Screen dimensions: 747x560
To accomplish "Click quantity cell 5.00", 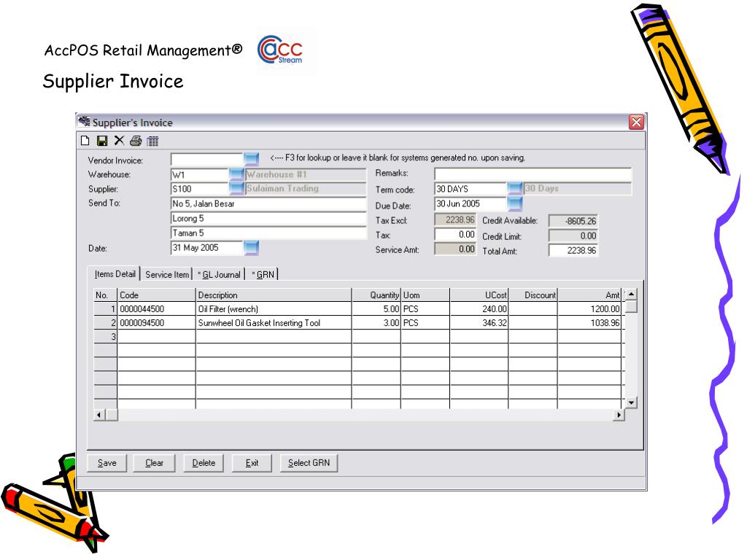I will click(376, 308).
